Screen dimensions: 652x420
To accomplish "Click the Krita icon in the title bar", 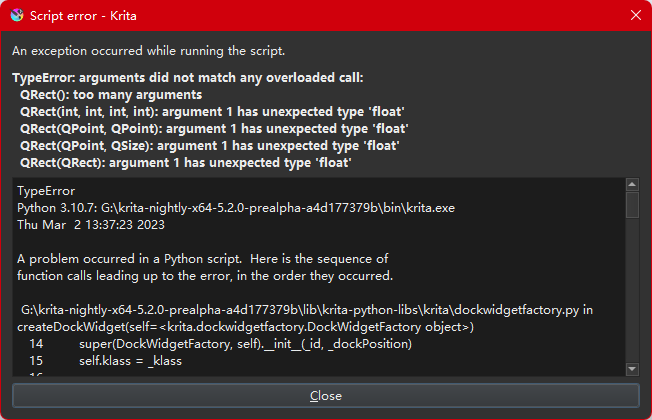I will [16, 15].
